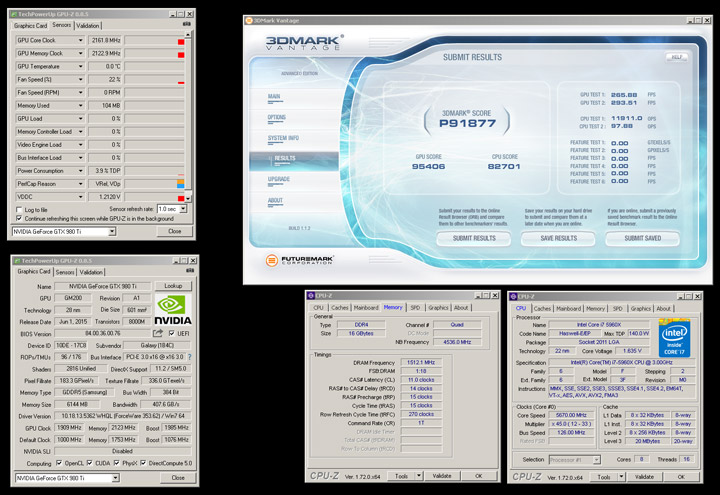This screenshot has height=495, width=720.
Task: Click the GPU-Z sensors scrollbar down arrow
Action: (188, 198)
